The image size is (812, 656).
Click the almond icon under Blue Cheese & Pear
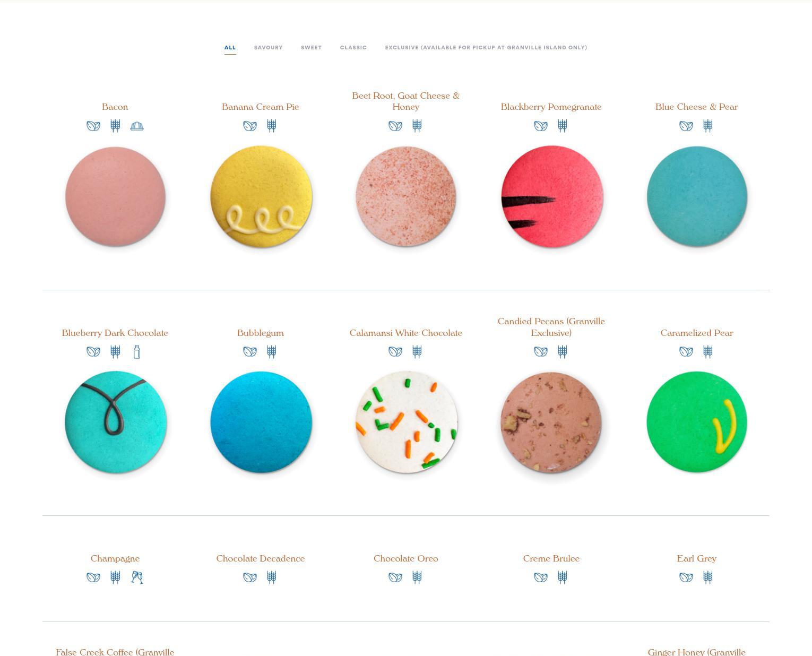tap(686, 126)
